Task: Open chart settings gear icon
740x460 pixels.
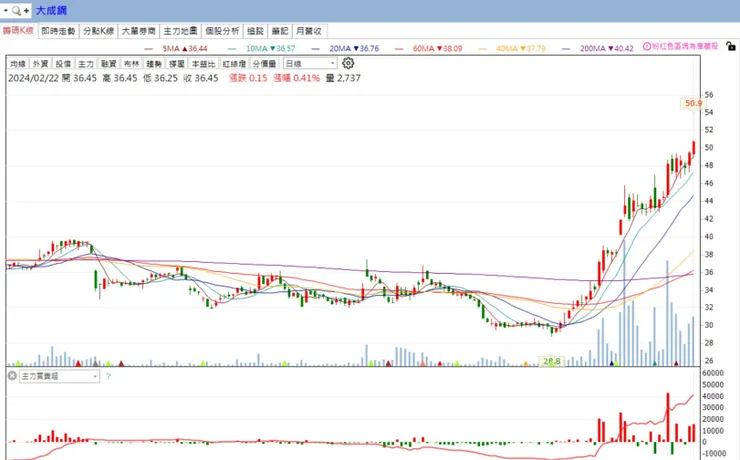Action: coord(348,63)
